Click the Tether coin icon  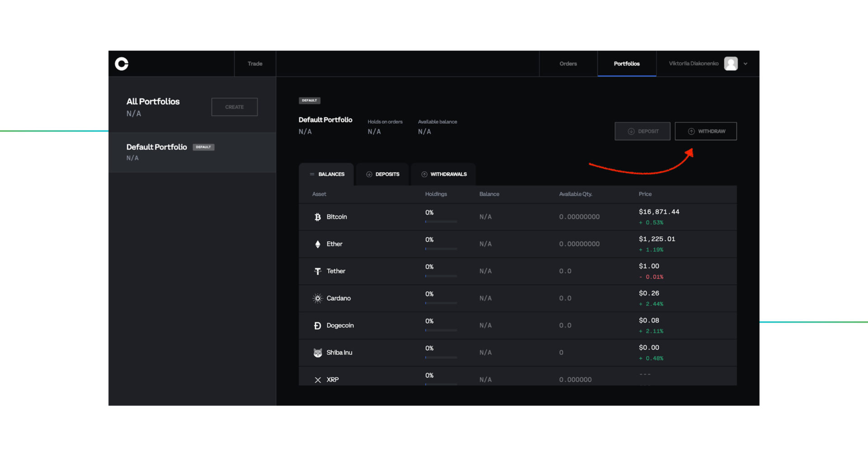[318, 271]
